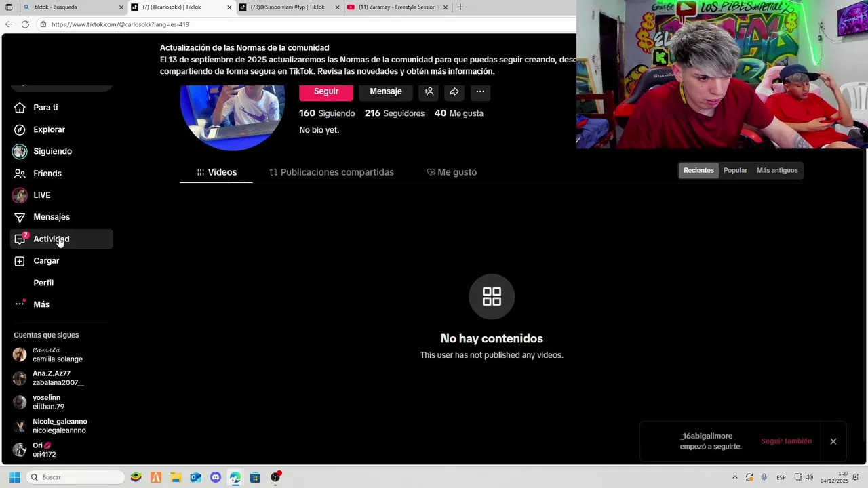This screenshot has width=868, height=488.
Task: Sort videos by Más antiguos
Action: 777,170
